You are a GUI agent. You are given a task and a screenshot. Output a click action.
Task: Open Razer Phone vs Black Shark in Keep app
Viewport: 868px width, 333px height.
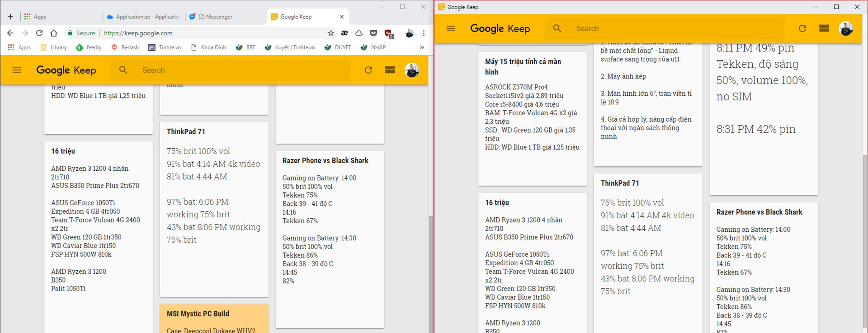pos(764,268)
